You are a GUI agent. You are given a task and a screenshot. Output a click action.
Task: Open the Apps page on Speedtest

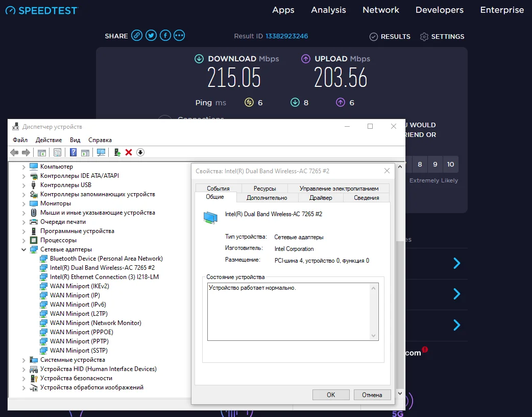coord(283,10)
